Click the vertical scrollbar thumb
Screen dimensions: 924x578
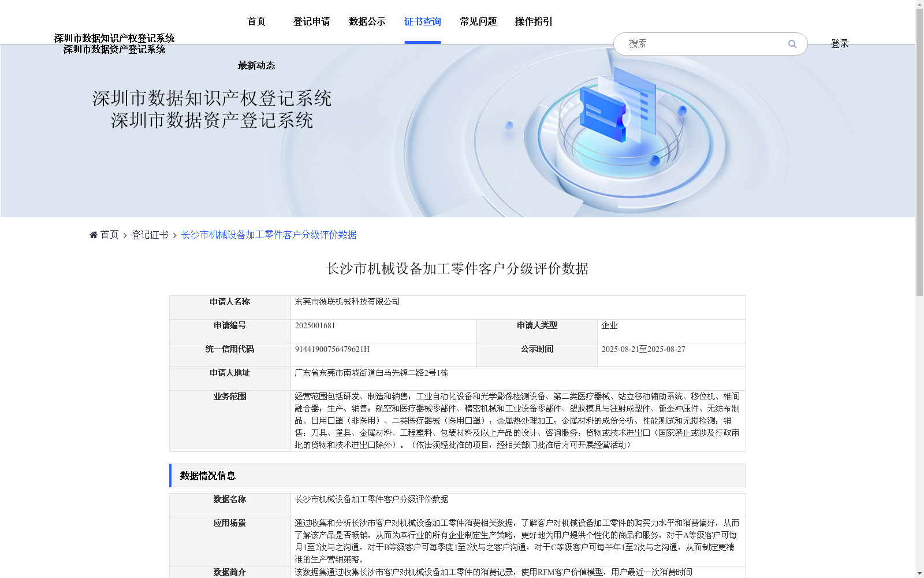pyautogui.click(x=919, y=153)
